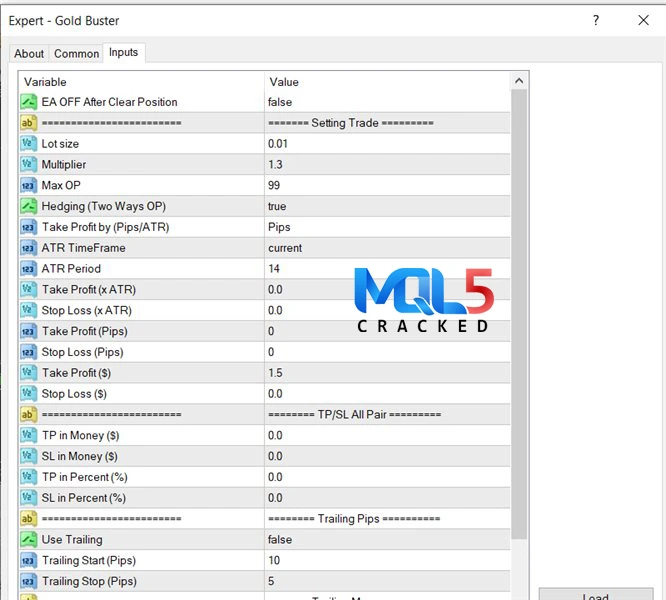
Task: Click the Multiplier variable icon
Action: tap(28, 164)
